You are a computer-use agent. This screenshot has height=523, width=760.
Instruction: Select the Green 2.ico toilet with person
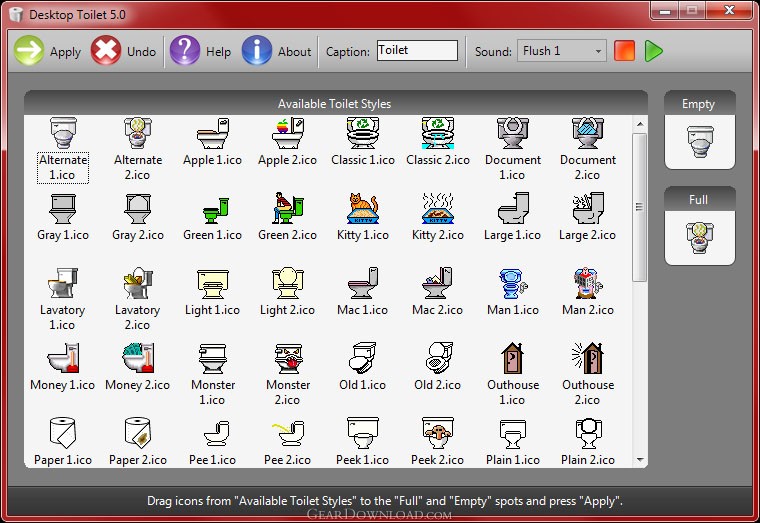(x=287, y=208)
